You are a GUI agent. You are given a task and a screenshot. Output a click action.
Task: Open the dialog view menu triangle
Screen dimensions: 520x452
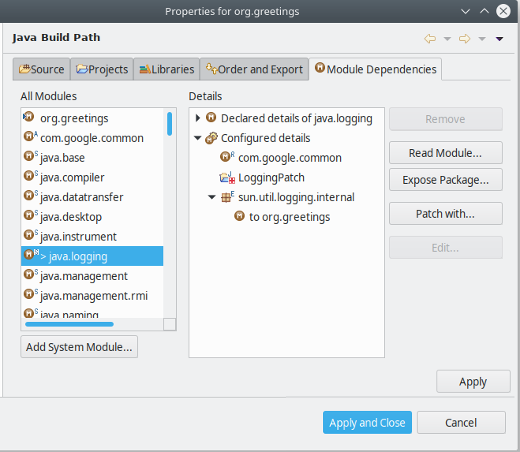(x=499, y=39)
